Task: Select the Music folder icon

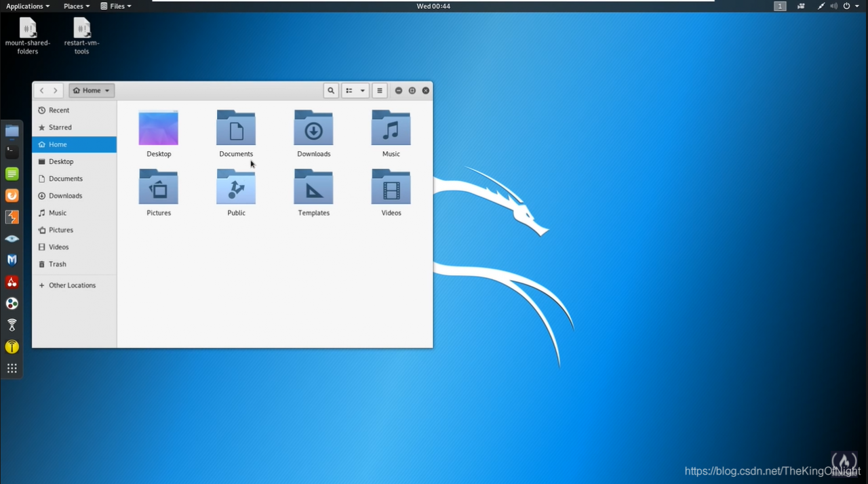Action: 391,127
